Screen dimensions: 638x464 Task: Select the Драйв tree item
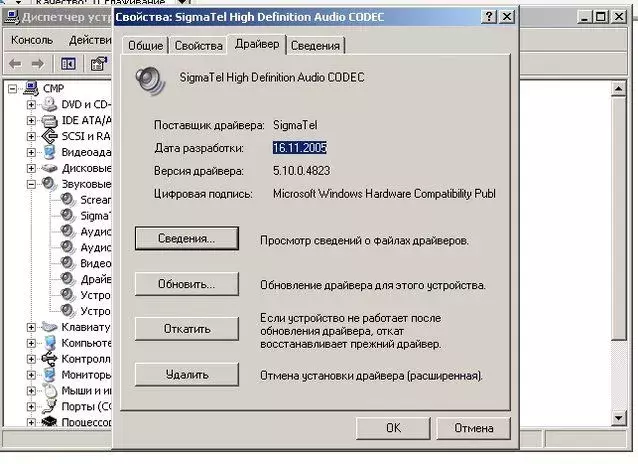[x=96, y=279]
